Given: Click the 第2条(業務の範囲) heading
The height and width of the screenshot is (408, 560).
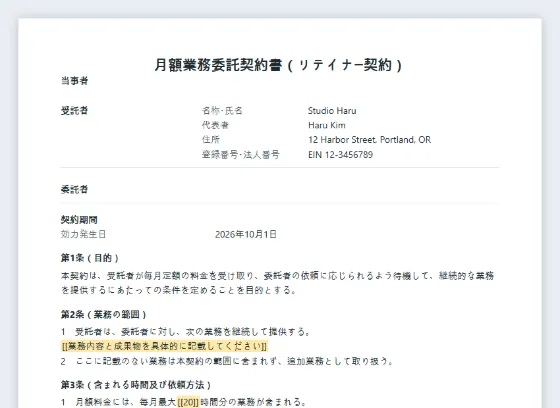Looking at the screenshot, I should pos(104,315).
